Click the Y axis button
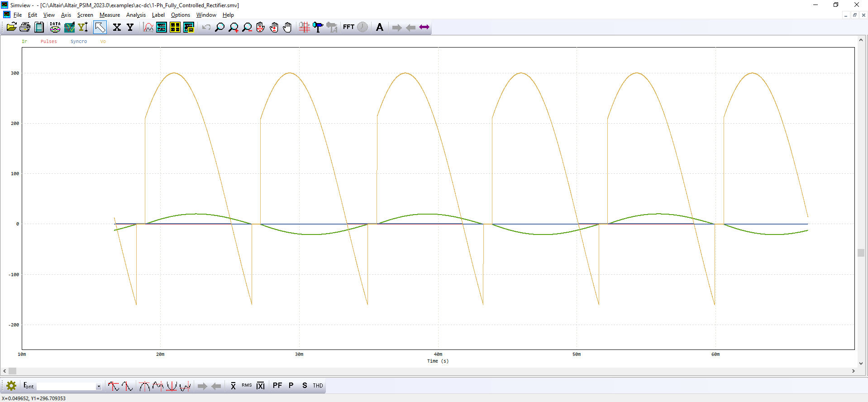 pyautogui.click(x=130, y=27)
